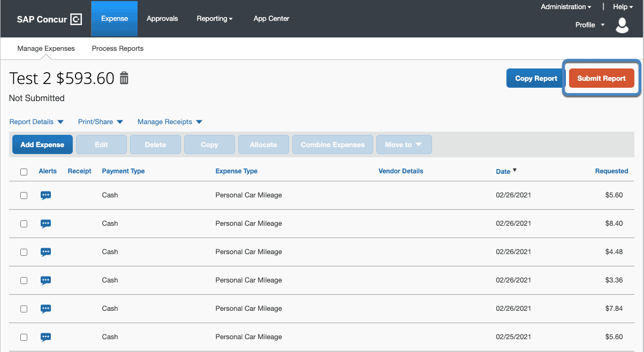644x352 pixels.
Task: Click the Copy Report button
Action: (536, 78)
